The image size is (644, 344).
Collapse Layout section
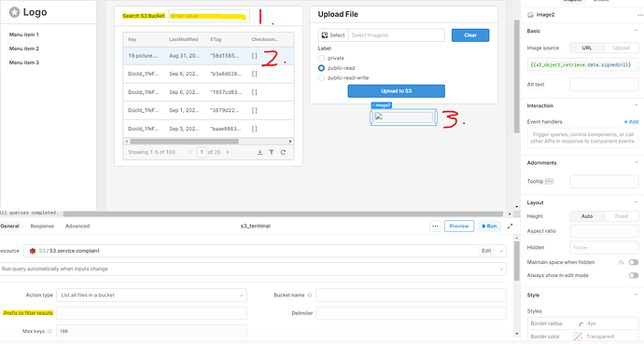636,203
